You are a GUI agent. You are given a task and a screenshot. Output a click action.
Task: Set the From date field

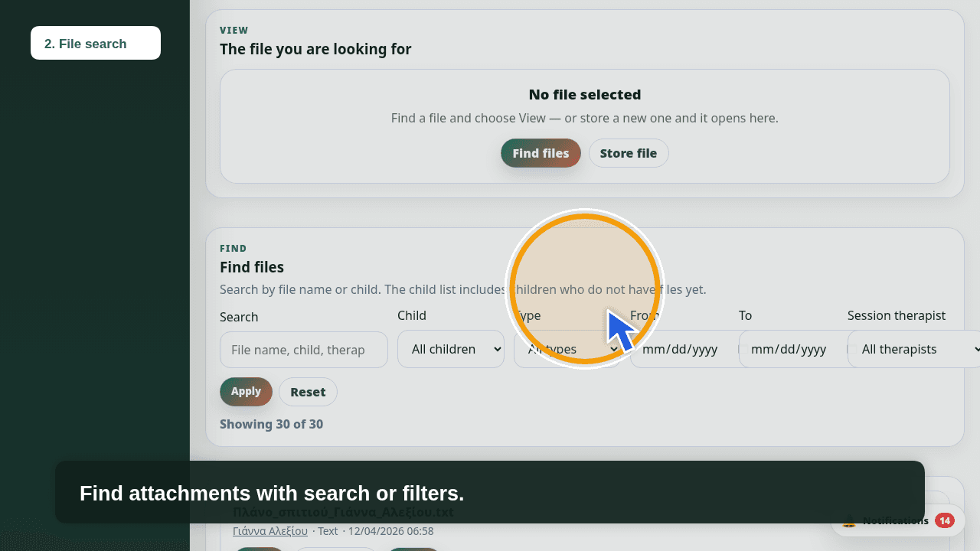coord(684,349)
